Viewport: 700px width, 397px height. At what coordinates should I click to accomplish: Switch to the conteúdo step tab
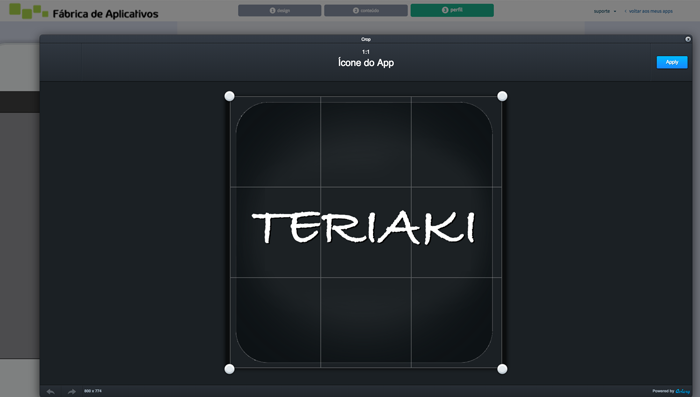pos(366,10)
